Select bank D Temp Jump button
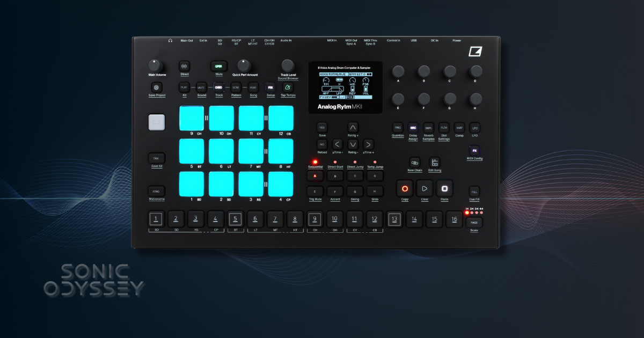This screenshot has width=644, height=338. pos(375,176)
